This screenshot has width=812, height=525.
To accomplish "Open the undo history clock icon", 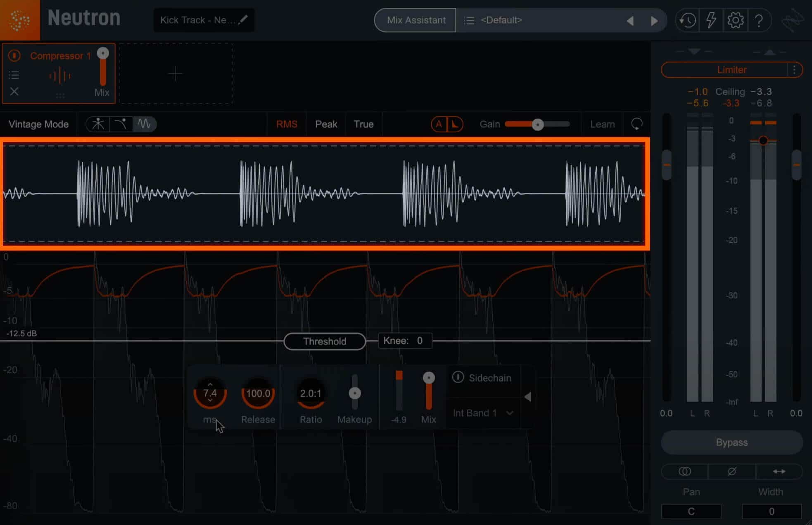I will tap(688, 20).
